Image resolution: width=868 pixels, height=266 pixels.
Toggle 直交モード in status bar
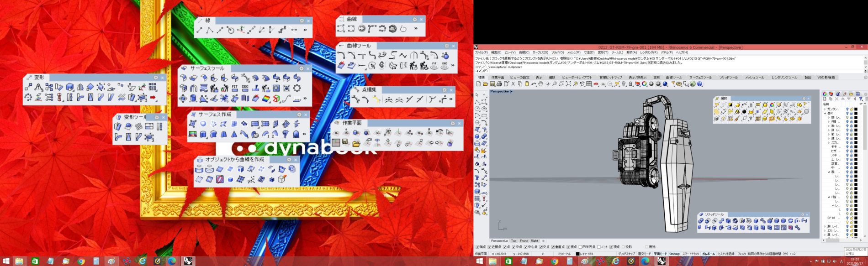[644, 254]
